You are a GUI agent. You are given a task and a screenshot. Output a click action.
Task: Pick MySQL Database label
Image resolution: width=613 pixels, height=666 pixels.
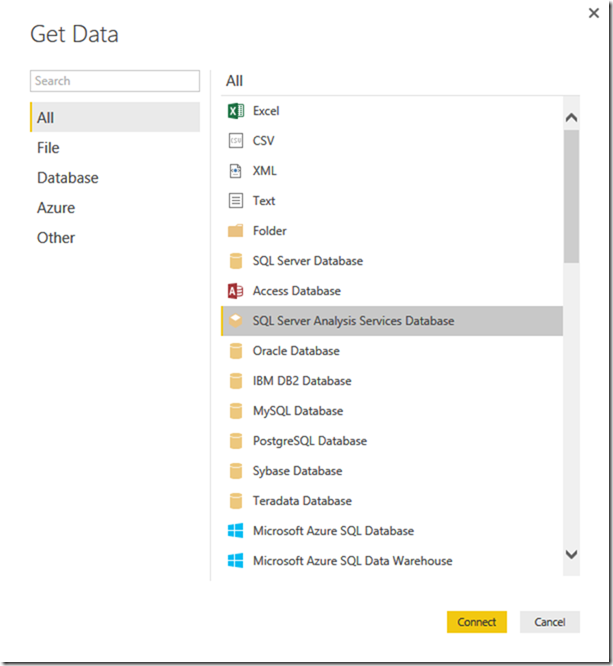(x=298, y=411)
